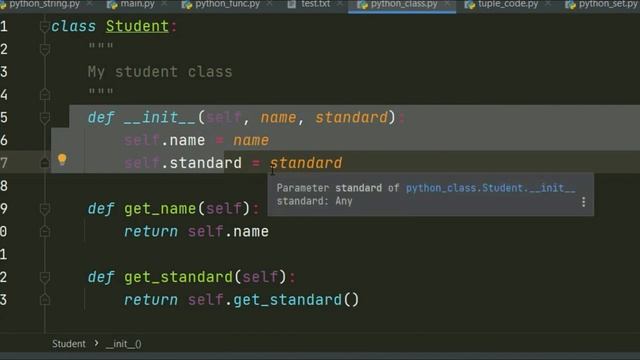
Task: Click the python_class.py file icon
Action: coord(362,4)
